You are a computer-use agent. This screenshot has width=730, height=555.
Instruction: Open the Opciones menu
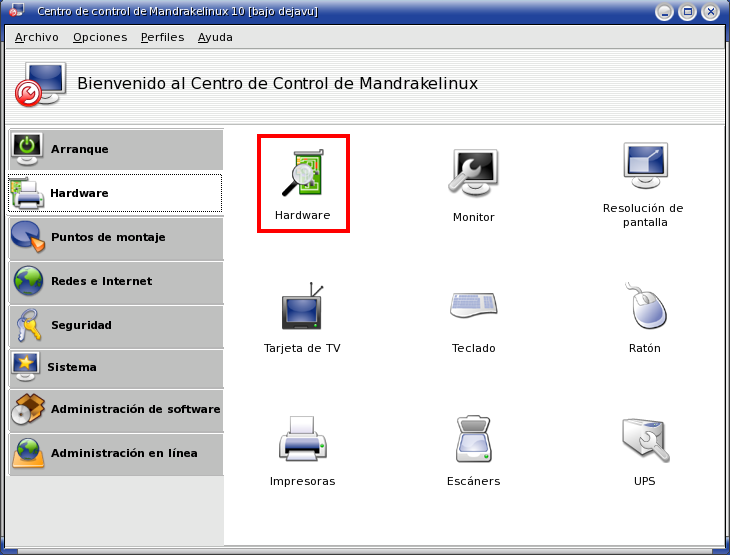[x=100, y=37]
